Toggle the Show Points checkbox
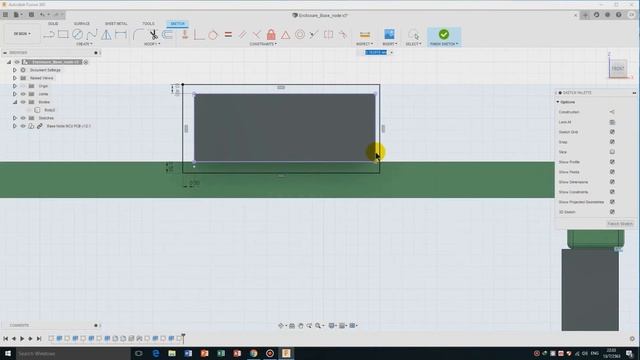640x360 pixels. [612, 172]
